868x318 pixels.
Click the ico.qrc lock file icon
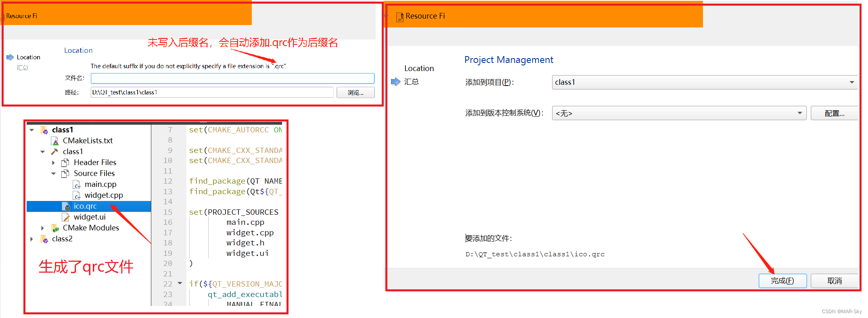[x=67, y=206]
